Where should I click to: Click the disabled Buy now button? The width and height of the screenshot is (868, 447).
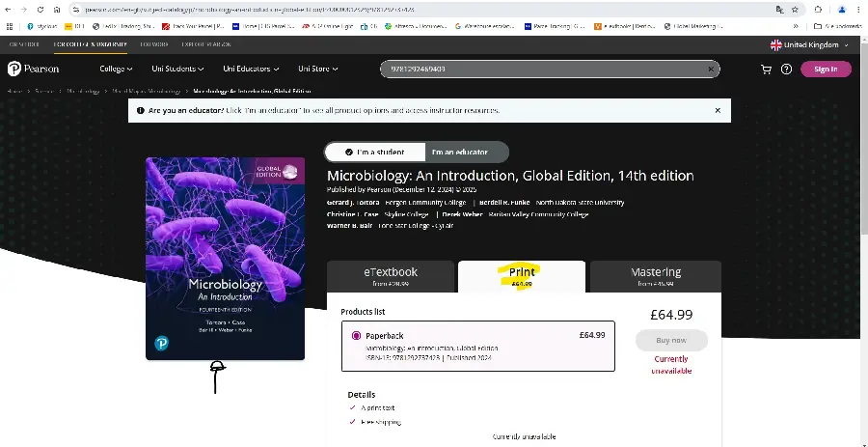tap(671, 340)
